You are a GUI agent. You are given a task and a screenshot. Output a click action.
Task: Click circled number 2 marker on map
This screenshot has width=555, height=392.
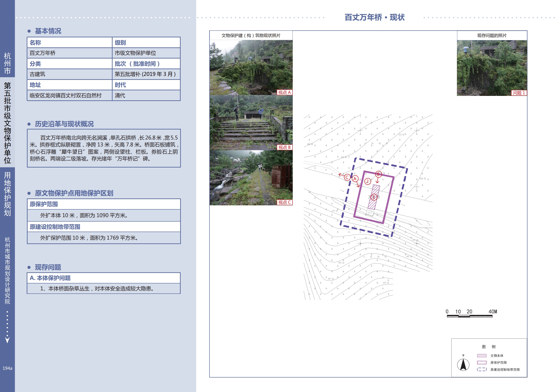coord(367,181)
